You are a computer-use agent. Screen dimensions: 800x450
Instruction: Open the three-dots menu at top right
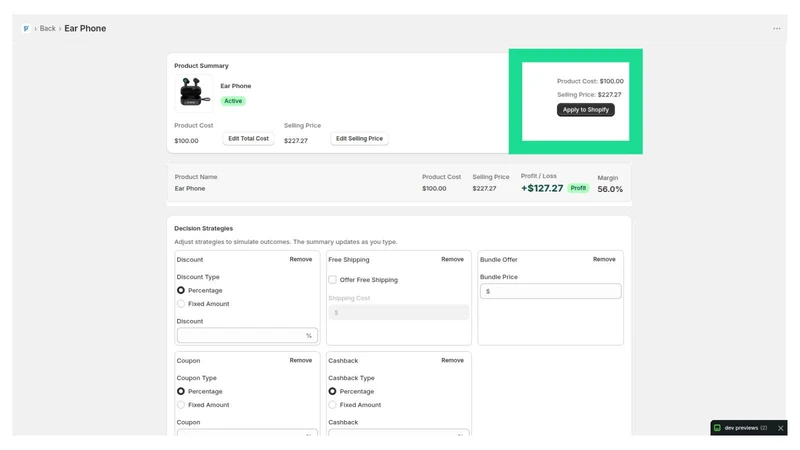coord(777,29)
